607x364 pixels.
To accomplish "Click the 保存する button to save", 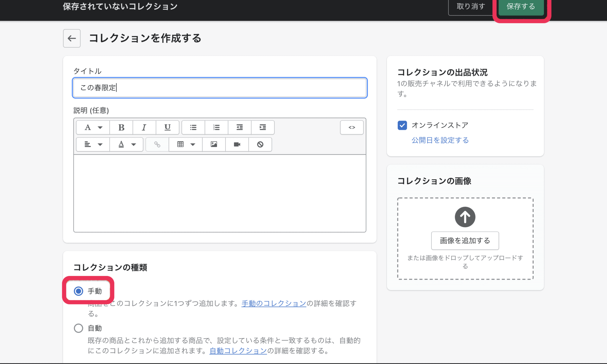I will point(521,7).
